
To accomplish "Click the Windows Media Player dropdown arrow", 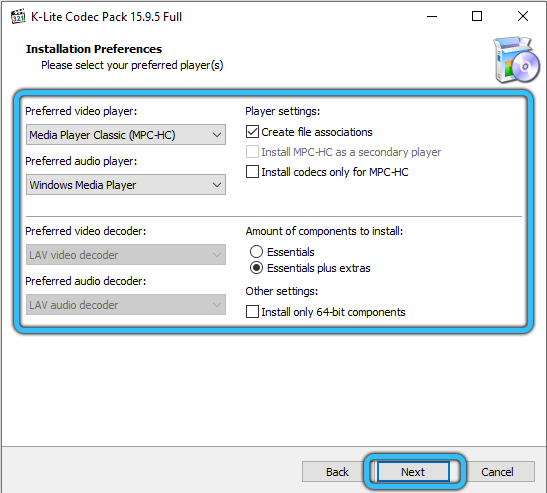I will (217, 185).
